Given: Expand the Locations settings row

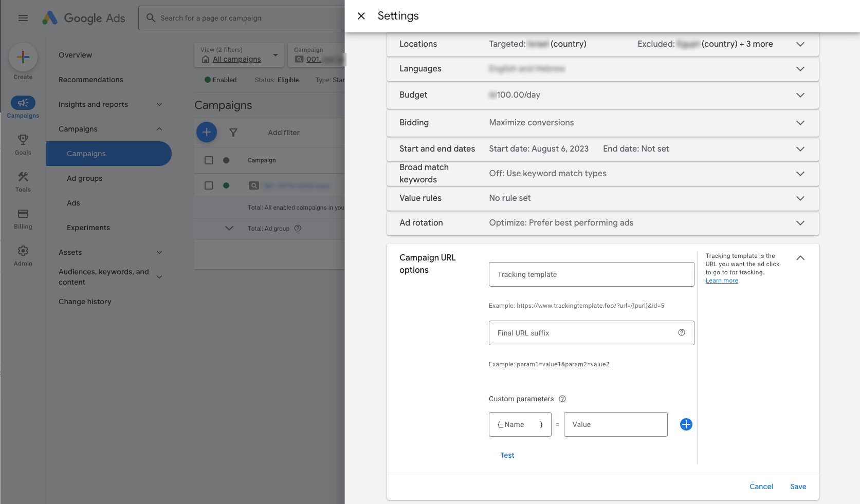Looking at the screenshot, I should coord(800,44).
